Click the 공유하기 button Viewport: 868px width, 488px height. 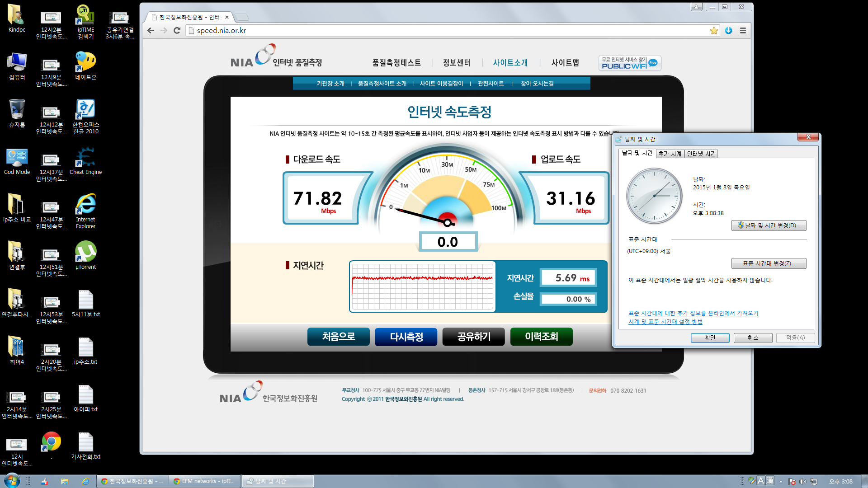(x=473, y=337)
